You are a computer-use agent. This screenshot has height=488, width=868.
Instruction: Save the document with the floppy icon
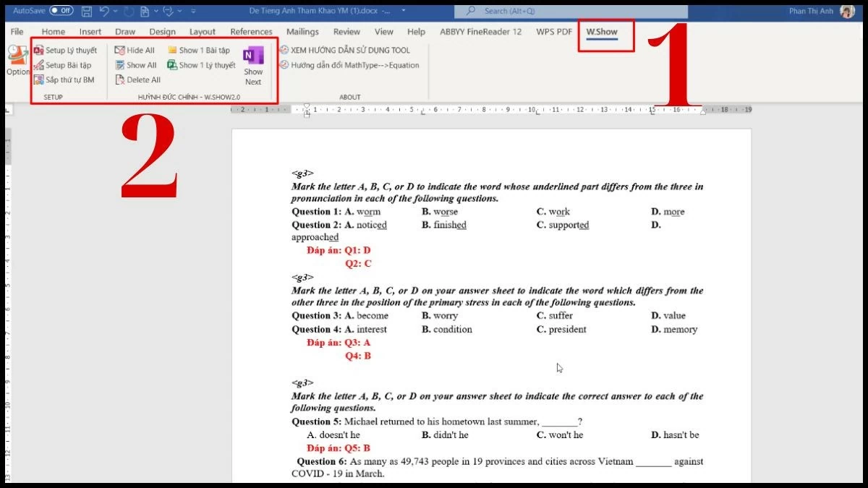pos(87,11)
